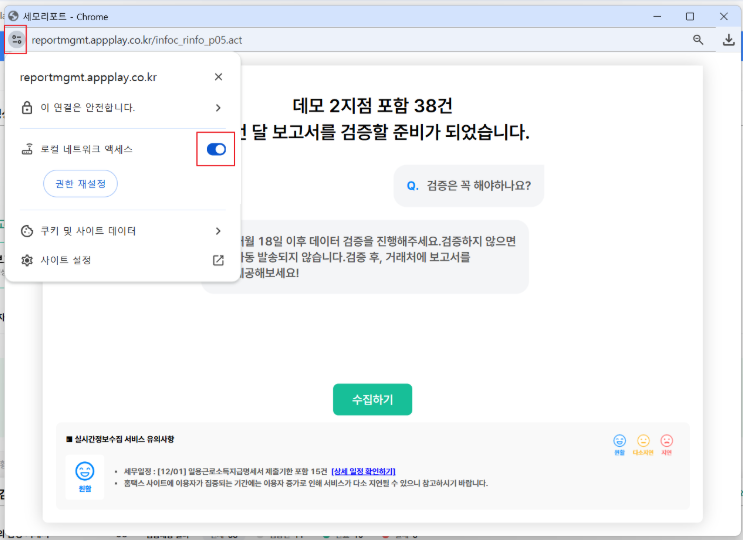Turn off the 로컬 네트워크 액세스 toggle
Viewport: 743px width, 540px height.
point(216,149)
